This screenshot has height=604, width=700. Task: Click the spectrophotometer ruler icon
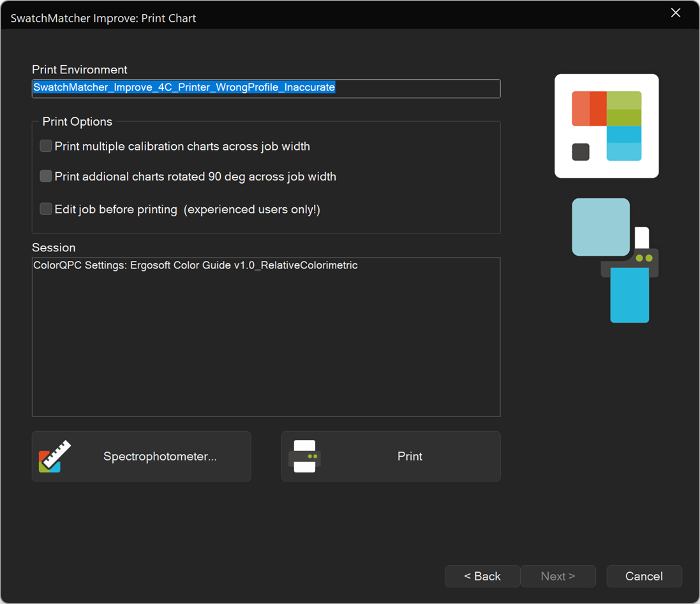click(54, 456)
